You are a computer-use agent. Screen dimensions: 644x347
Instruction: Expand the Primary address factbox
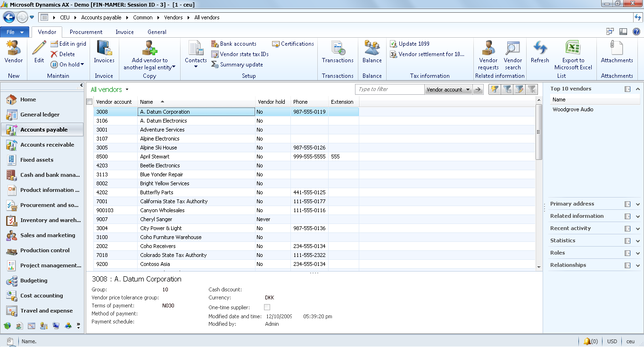click(638, 204)
